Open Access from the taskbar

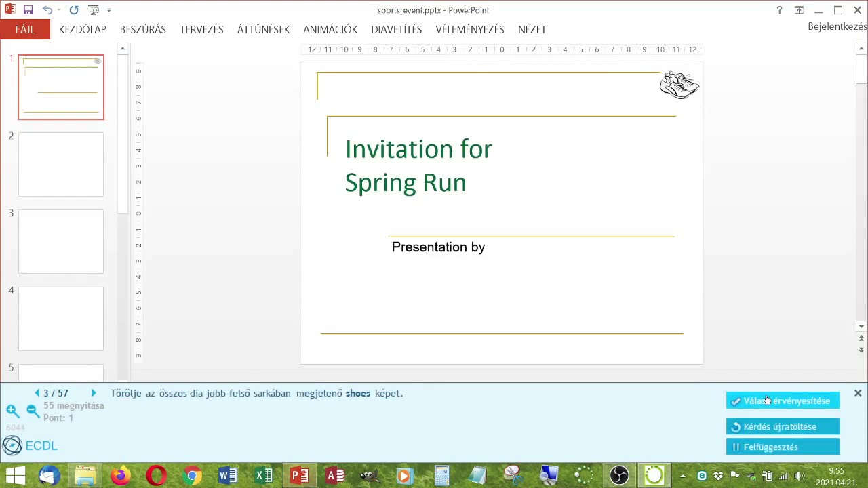pos(335,475)
